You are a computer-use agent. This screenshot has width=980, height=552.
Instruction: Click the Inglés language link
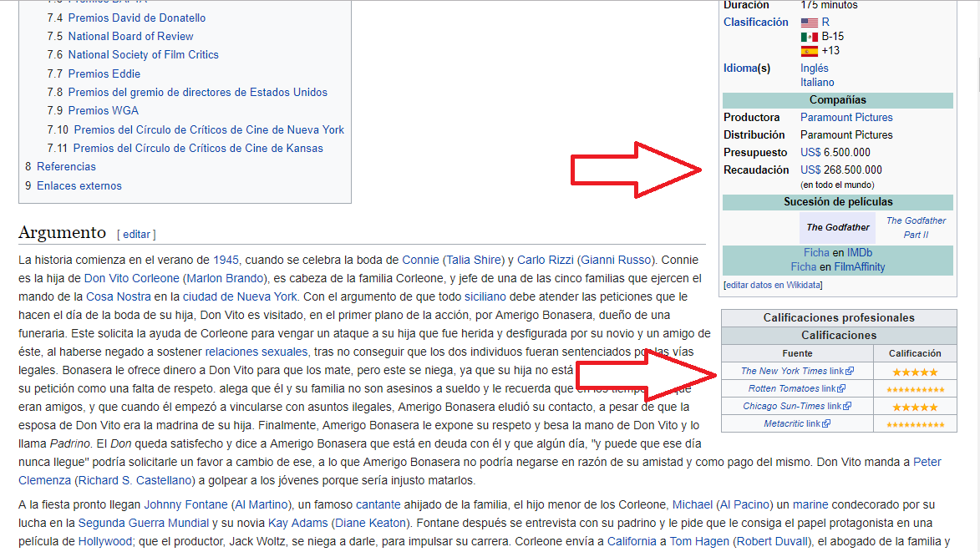click(x=815, y=68)
